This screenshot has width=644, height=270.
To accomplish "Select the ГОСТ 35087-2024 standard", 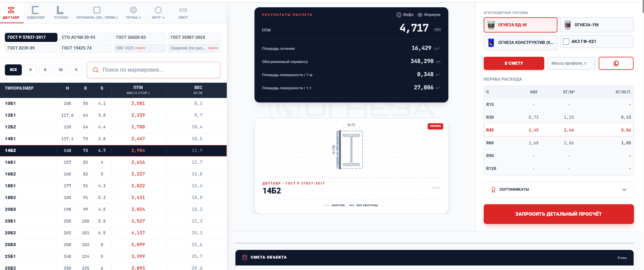I will click(194, 37).
